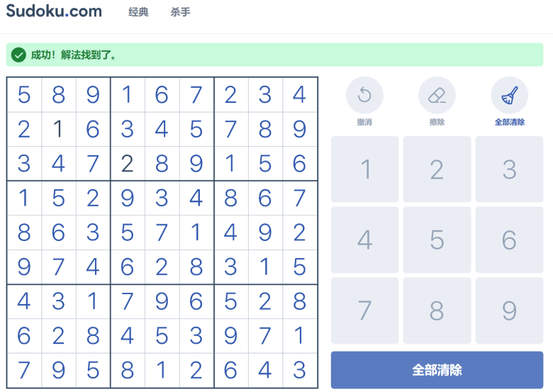Screen dimensions: 553x392
Task: Tap number 7 on the keypad
Action: (364, 310)
